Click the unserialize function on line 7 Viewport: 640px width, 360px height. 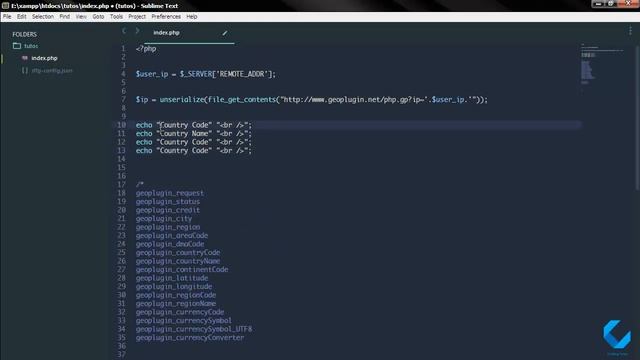click(182, 100)
